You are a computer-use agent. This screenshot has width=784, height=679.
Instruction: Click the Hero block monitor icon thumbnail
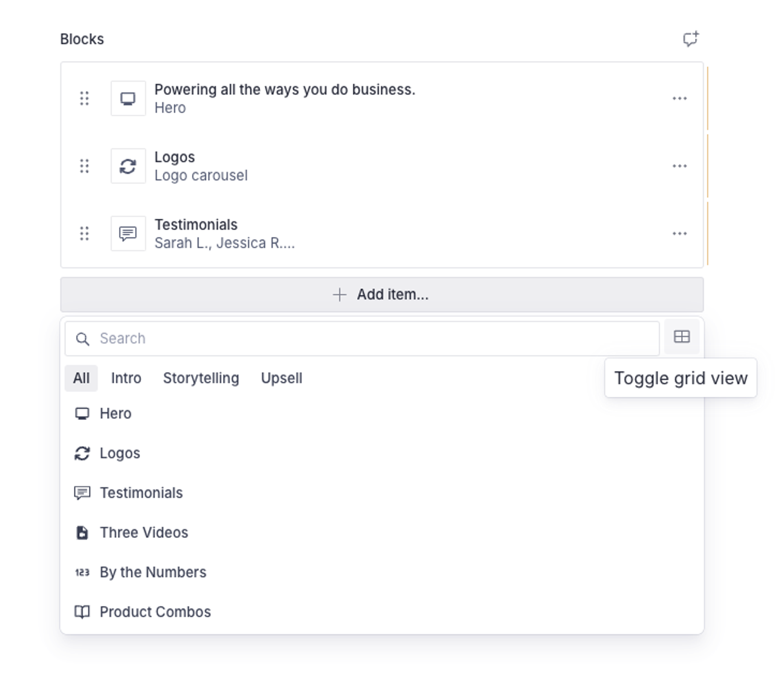[x=128, y=98]
